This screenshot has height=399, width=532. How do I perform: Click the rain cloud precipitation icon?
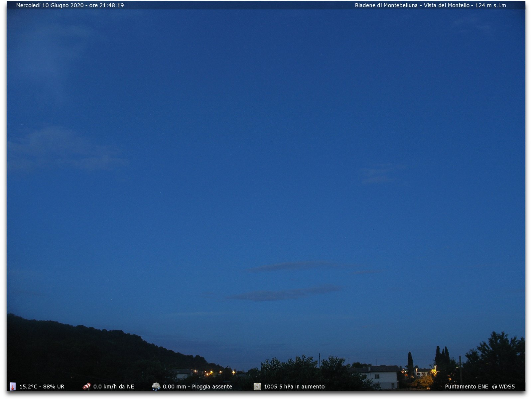pos(156,386)
